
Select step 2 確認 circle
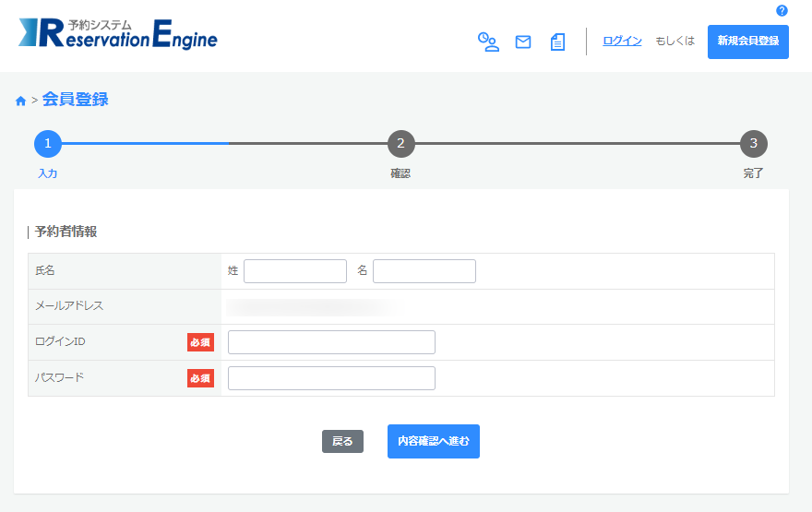[x=400, y=144]
